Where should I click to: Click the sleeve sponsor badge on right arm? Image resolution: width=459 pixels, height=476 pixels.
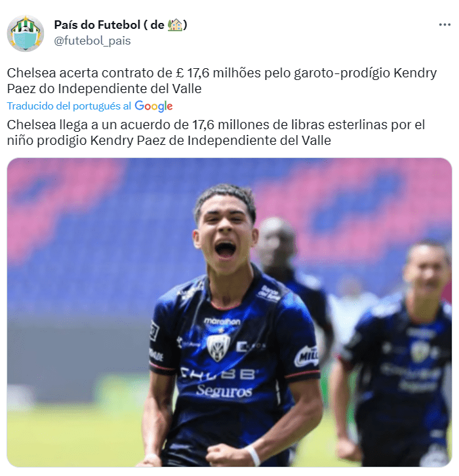coord(307,357)
